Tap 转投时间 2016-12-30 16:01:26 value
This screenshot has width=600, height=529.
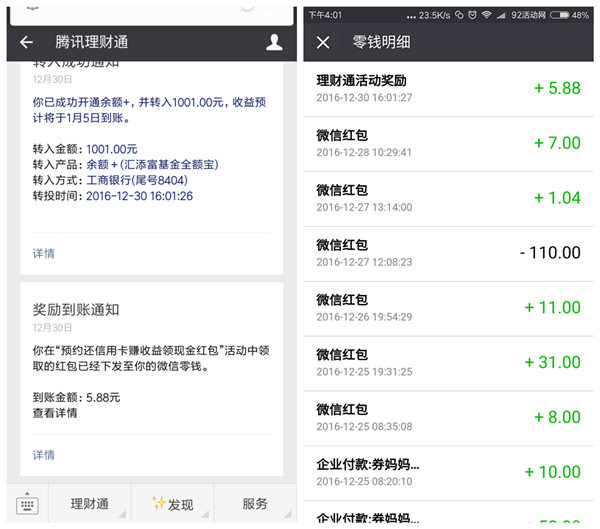(139, 196)
